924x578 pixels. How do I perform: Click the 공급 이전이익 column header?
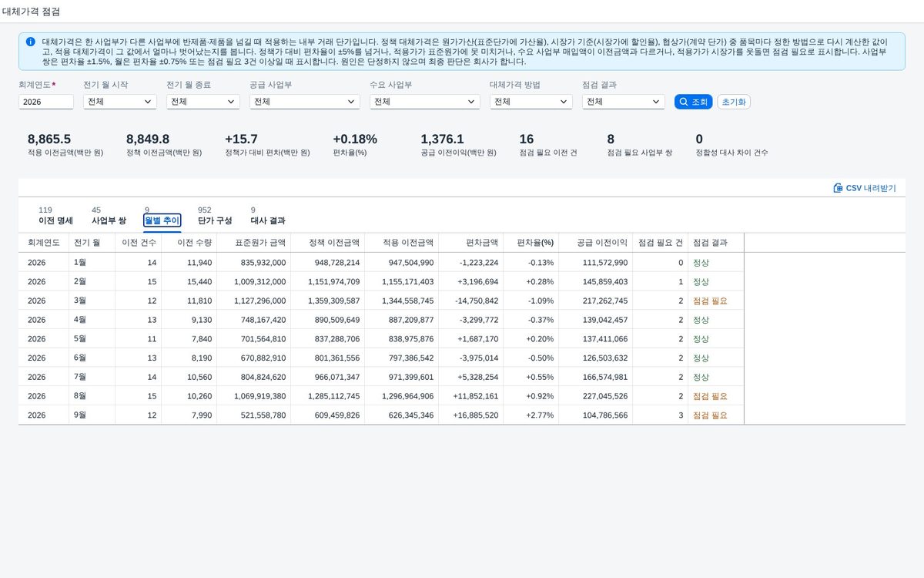click(x=596, y=243)
